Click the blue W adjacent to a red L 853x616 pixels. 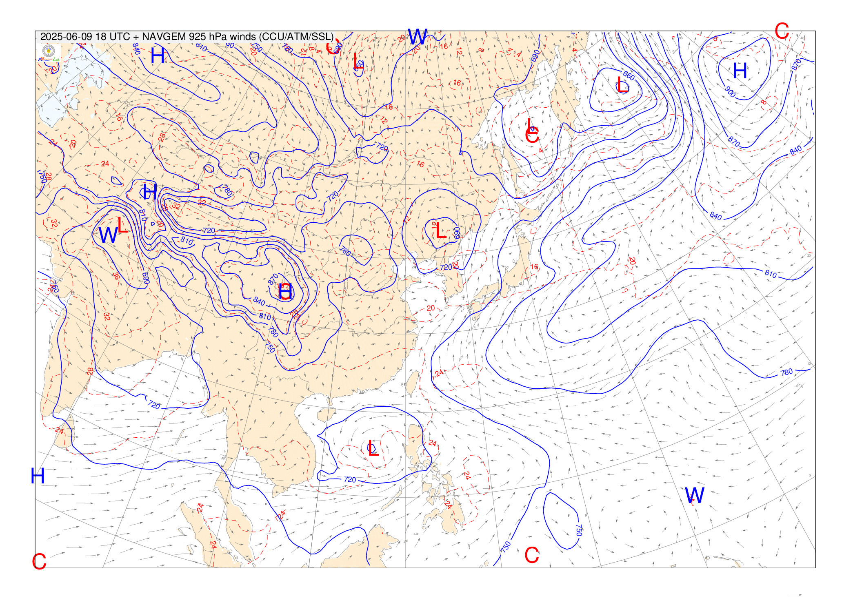[108, 235]
